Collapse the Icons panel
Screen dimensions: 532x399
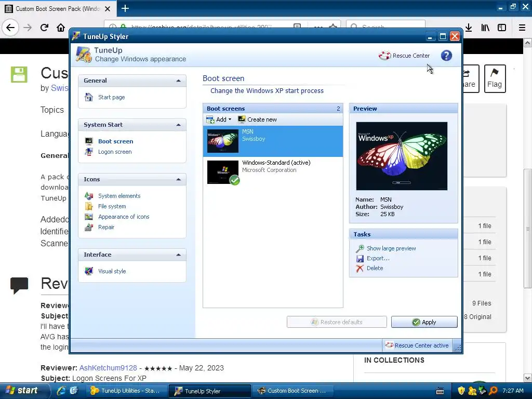coord(179,179)
